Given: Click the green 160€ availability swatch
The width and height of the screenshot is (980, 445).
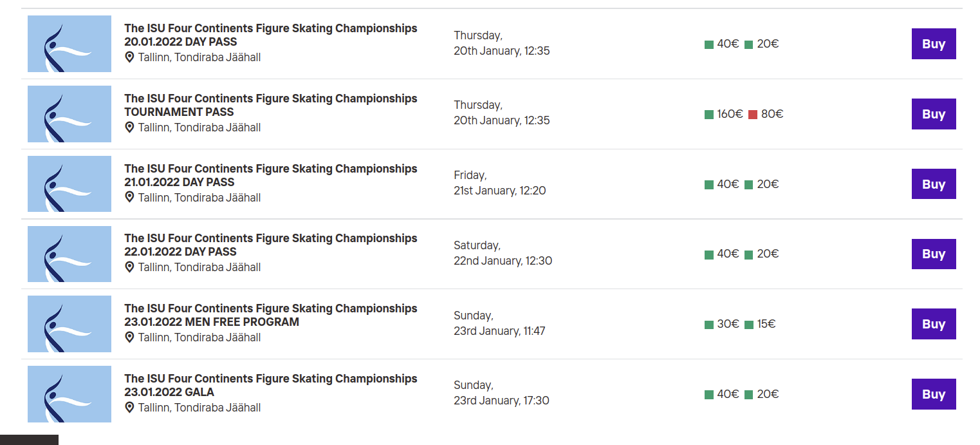Looking at the screenshot, I should 709,115.
